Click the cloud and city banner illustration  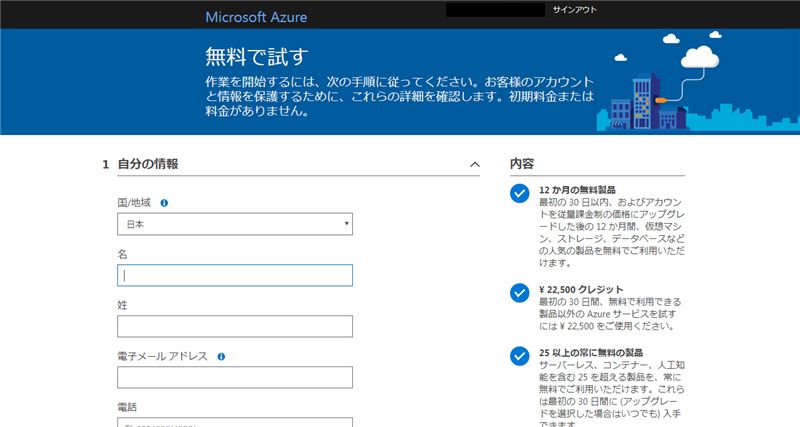pos(698,81)
